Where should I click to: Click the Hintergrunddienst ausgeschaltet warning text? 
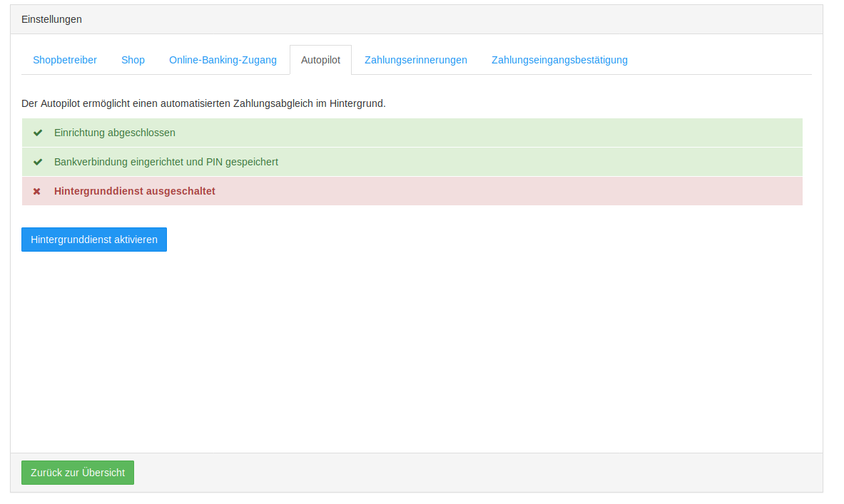click(135, 191)
